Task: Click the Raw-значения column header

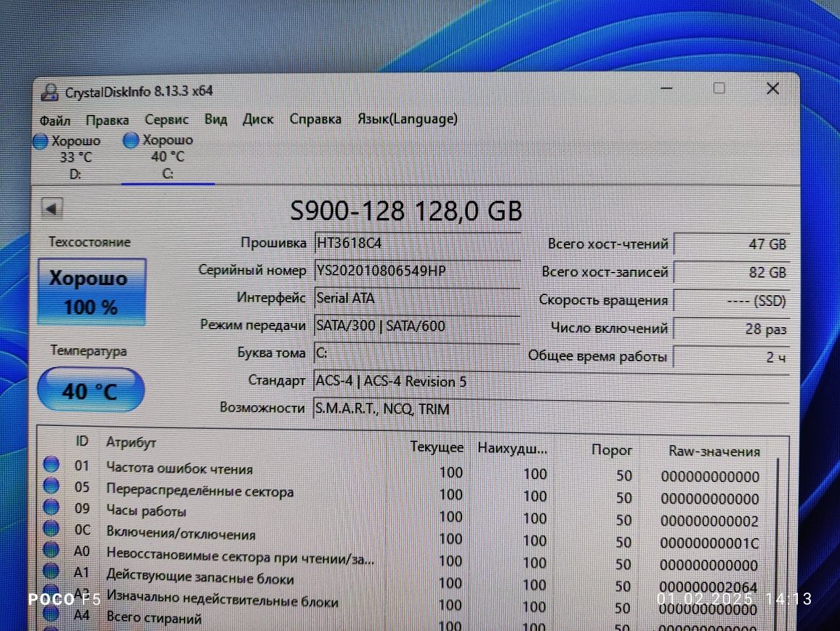Action: [714, 451]
